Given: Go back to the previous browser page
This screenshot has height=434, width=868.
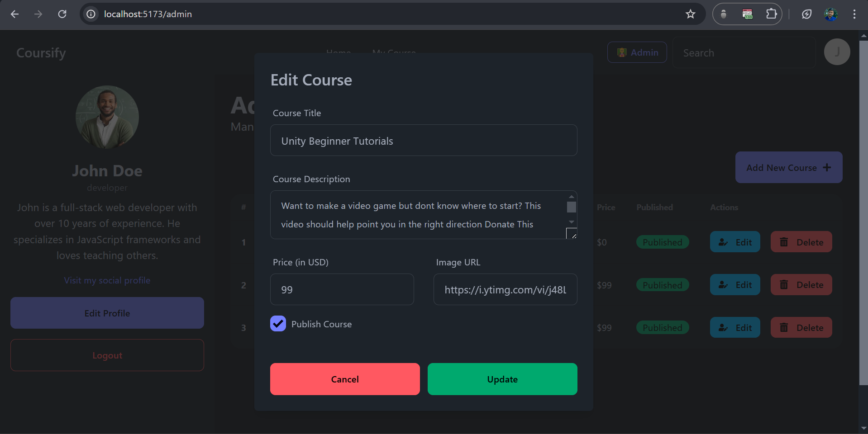Looking at the screenshot, I should coord(14,14).
